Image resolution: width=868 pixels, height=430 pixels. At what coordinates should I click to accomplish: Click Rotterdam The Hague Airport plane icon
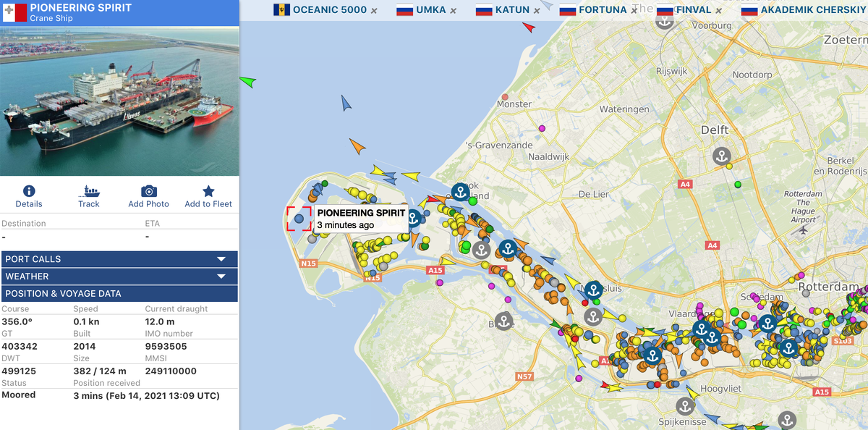(803, 231)
